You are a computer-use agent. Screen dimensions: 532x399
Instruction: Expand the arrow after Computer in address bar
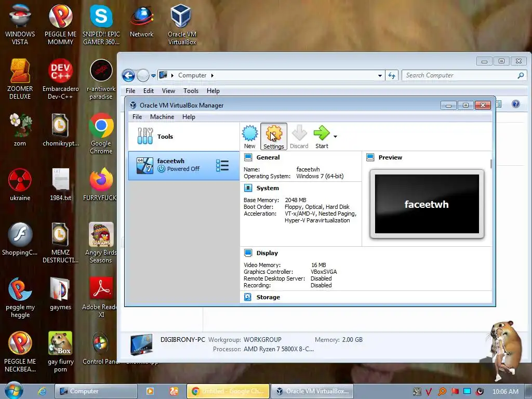coord(212,75)
